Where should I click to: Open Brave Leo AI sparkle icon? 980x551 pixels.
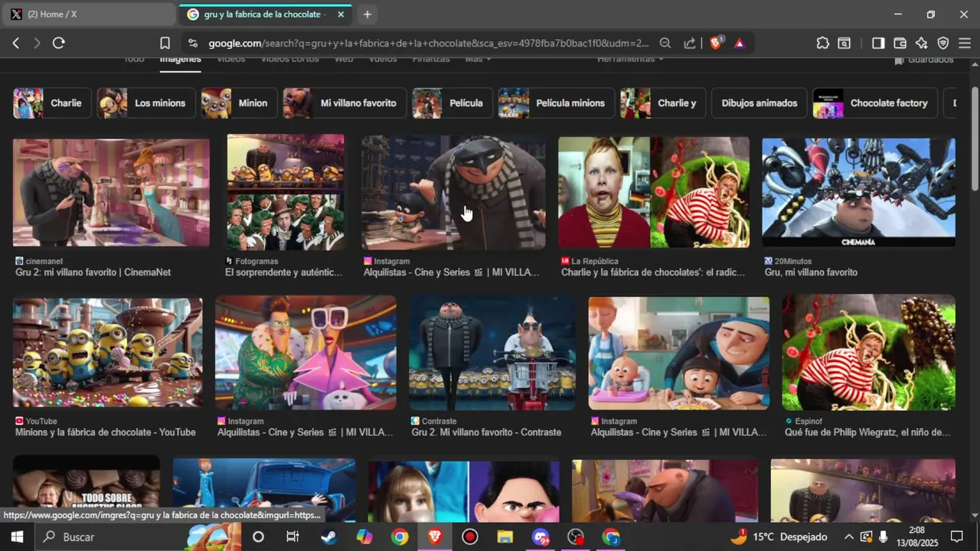921,44
